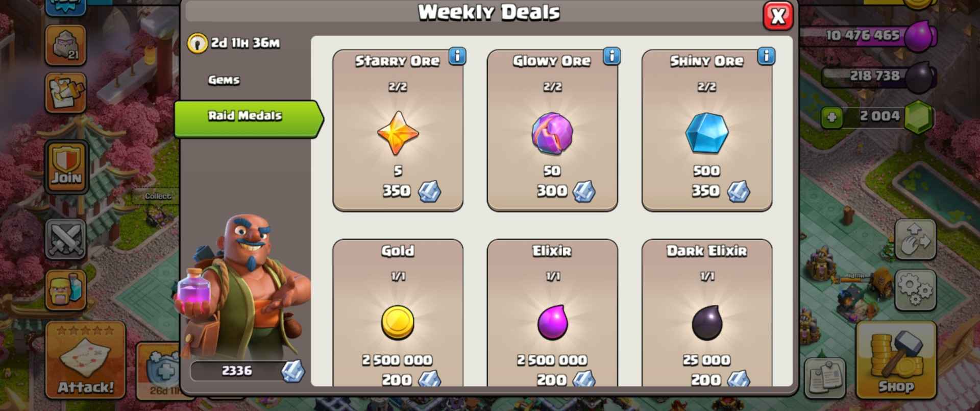Open info for Glowy Ore deal
This screenshot has height=411, width=980.
[611, 56]
